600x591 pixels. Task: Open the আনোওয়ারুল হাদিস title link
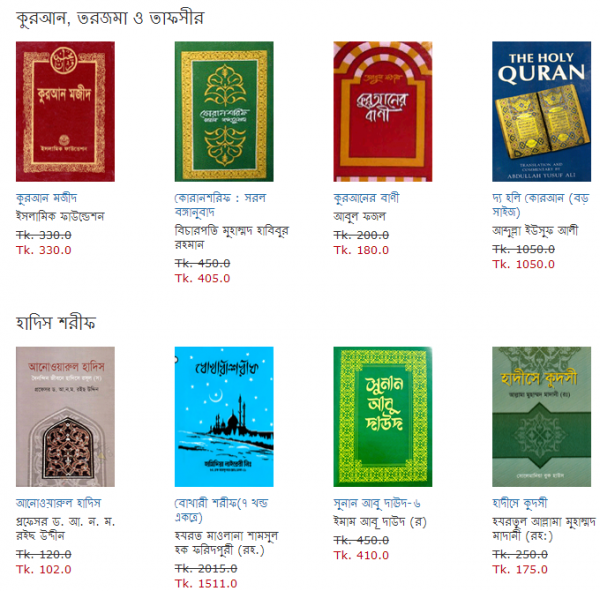(59, 503)
